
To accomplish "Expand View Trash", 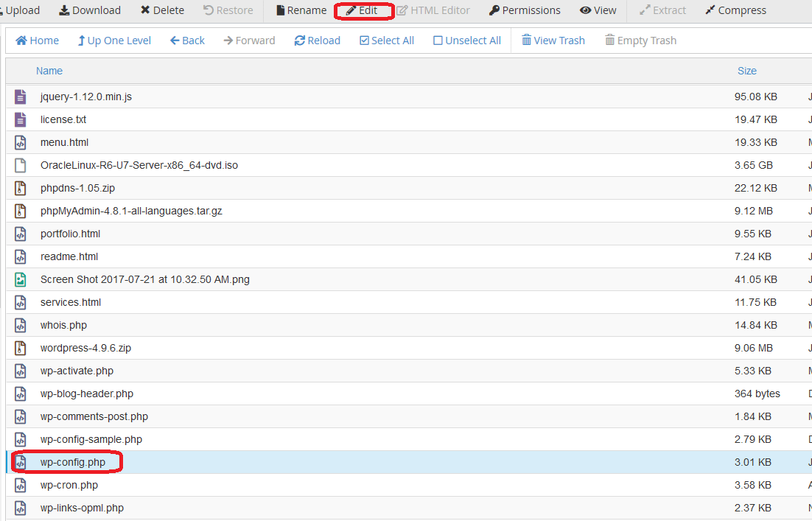I will click(553, 40).
